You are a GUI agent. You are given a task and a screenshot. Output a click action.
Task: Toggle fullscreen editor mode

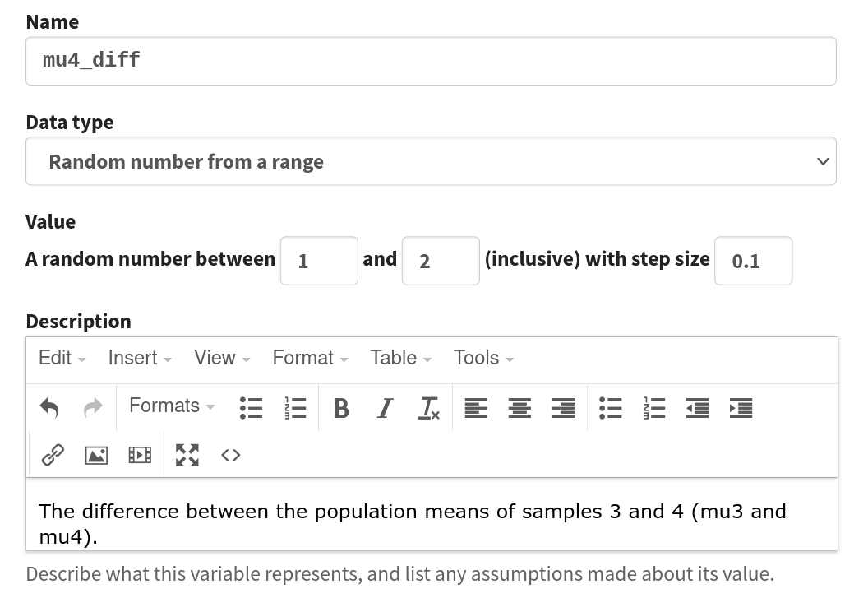click(x=187, y=455)
